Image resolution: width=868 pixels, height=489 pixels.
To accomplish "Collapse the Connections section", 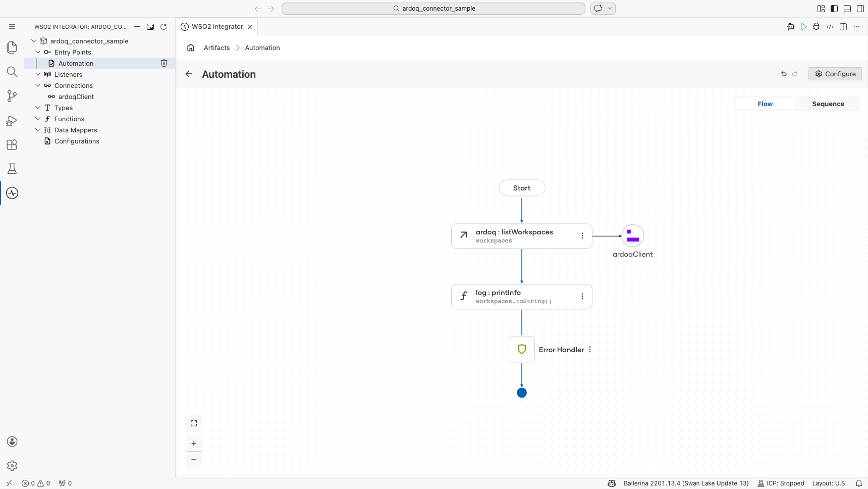I will tap(38, 85).
